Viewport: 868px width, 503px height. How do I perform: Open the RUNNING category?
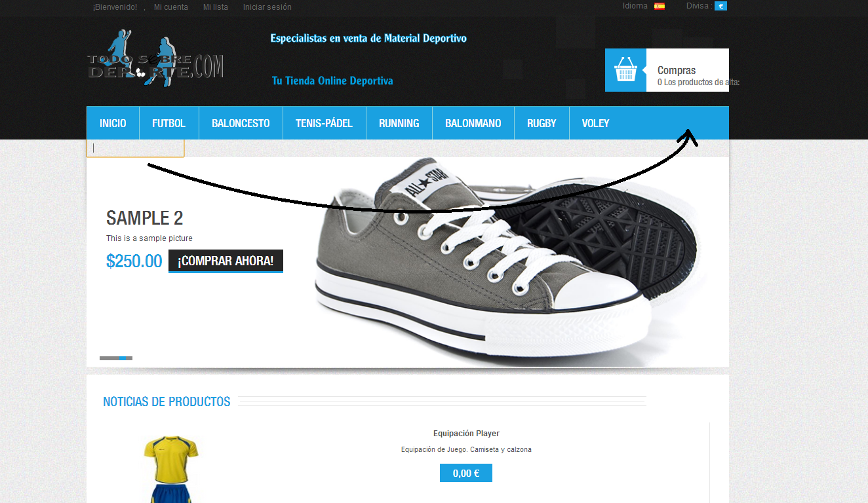[x=399, y=123]
